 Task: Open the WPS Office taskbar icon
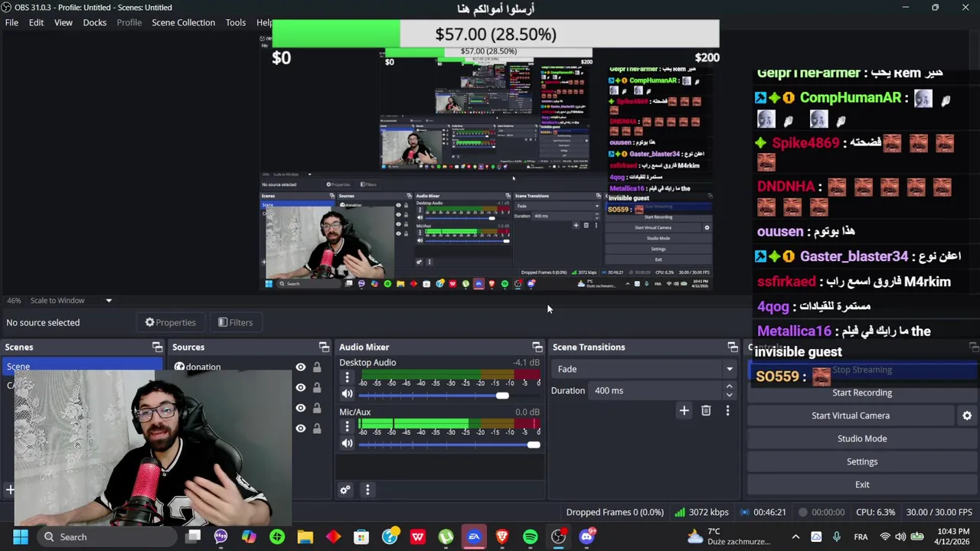(x=418, y=536)
